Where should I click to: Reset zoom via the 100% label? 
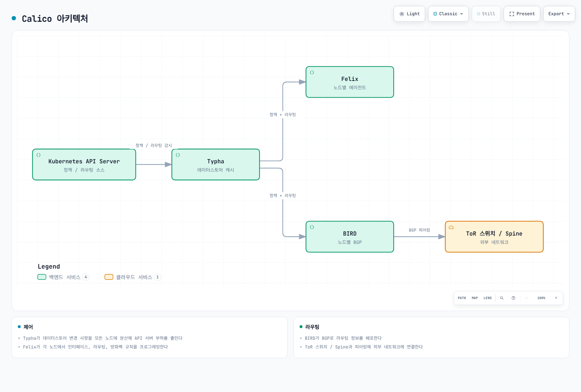click(541, 298)
